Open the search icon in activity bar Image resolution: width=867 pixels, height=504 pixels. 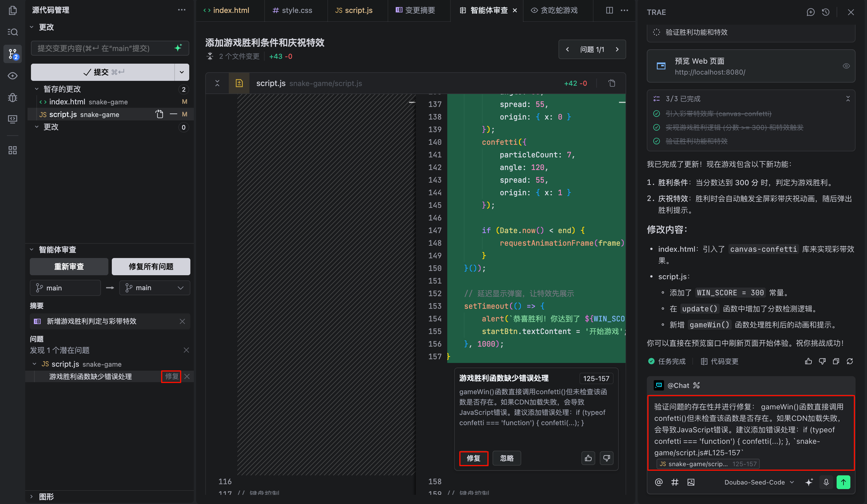coord(13,32)
